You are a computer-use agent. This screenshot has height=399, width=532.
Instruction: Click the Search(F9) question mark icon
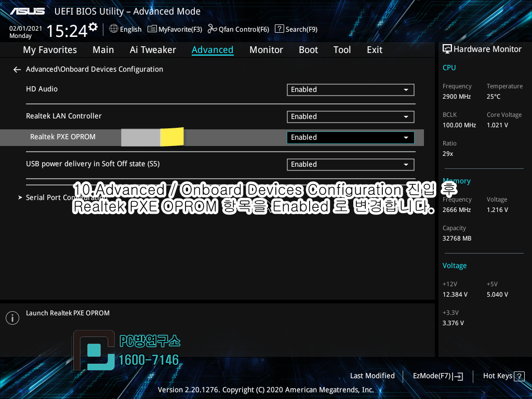click(x=279, y=29)
